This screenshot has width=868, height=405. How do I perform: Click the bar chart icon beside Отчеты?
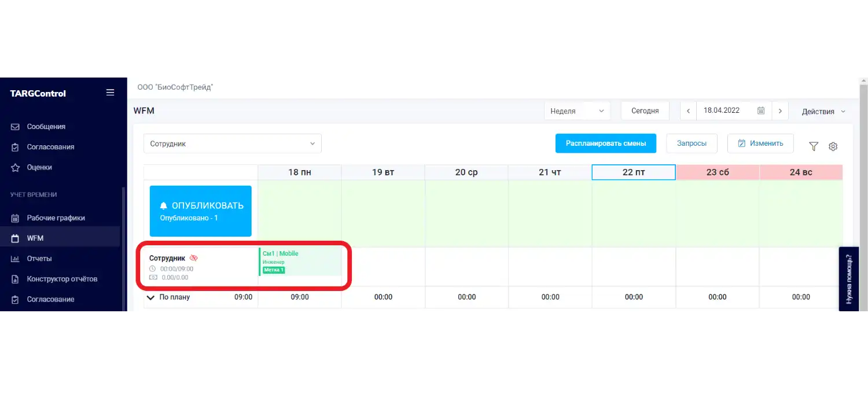click(16, 259)
